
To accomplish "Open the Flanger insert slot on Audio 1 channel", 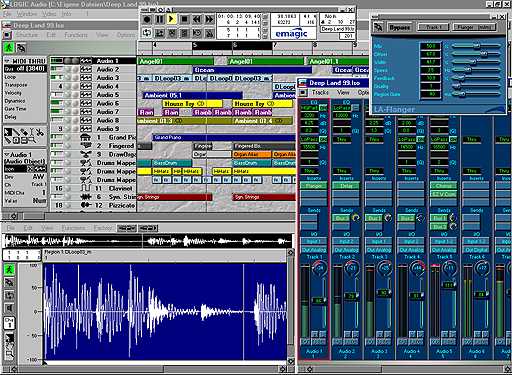I will [313, 186].
